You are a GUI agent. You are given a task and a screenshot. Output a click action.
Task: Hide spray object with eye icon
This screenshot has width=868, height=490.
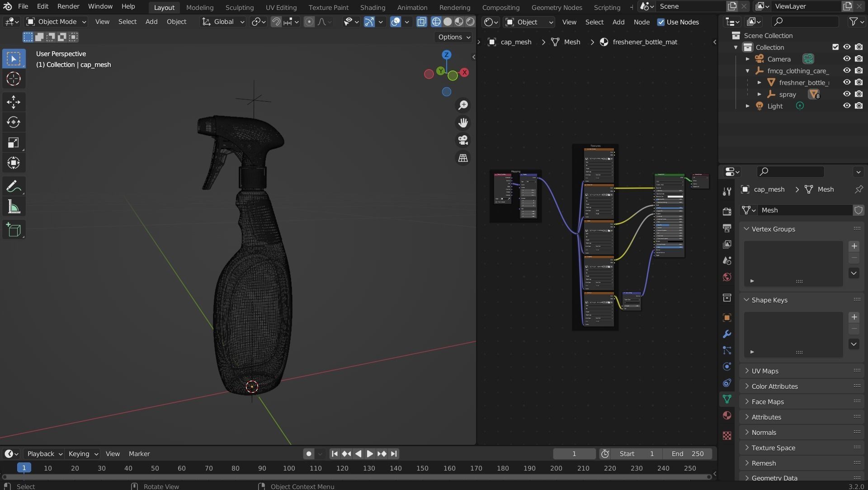[847, 94]
